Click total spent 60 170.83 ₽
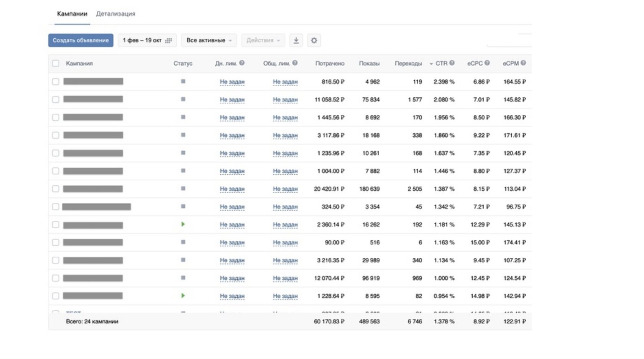 [329, 321]
